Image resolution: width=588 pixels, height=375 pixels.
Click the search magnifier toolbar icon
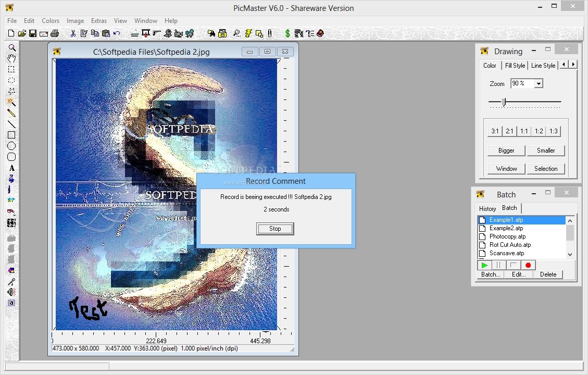pos(236,33)
